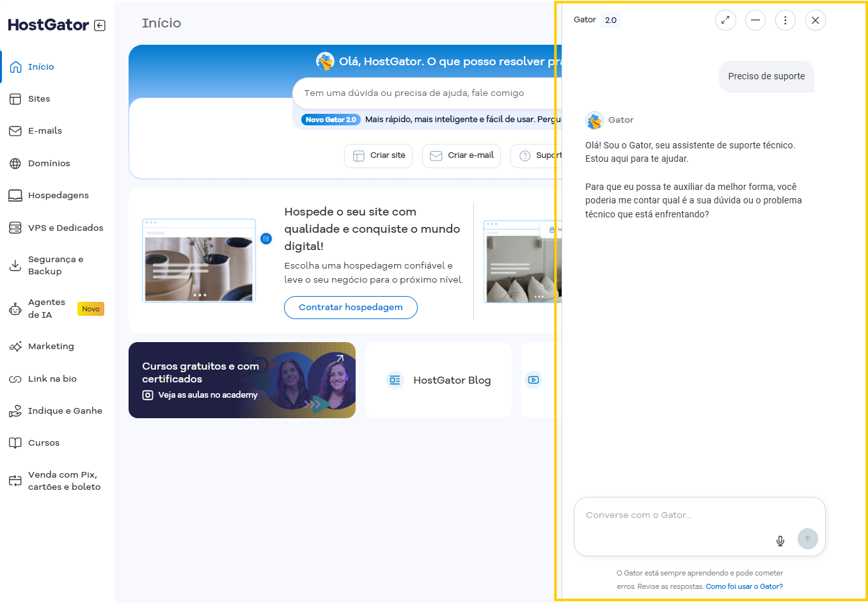Click the Indique e Ganhe icon
Image resolution: width=868 pixels, height=603 pixels.
pos(15,411)
